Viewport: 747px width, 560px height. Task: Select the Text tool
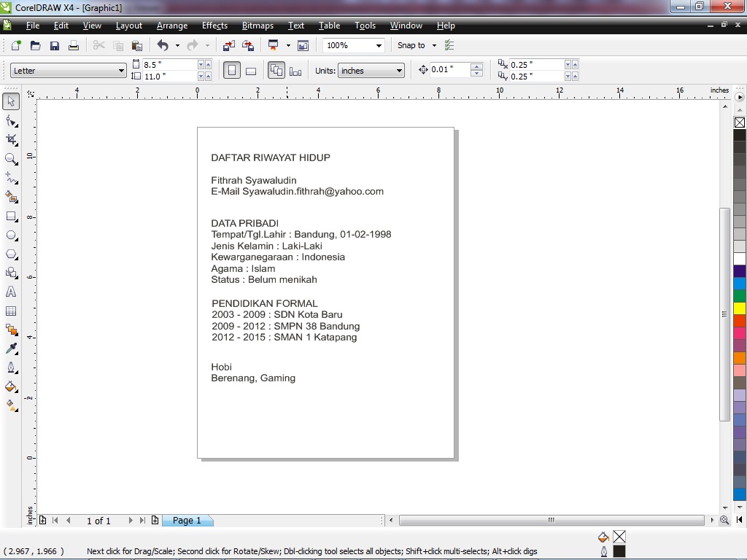click(x=11, y=292)
